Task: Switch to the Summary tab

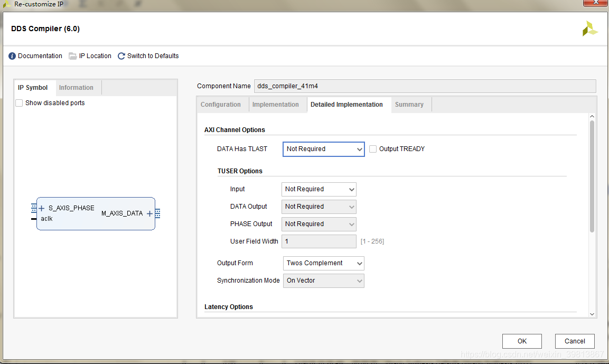Action: click(409, 105)
